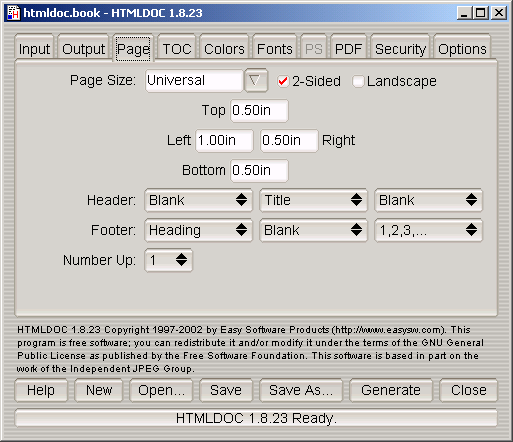Click the Left margin field showing 1.00in
The image size is (513, 442).
[224, 140]
